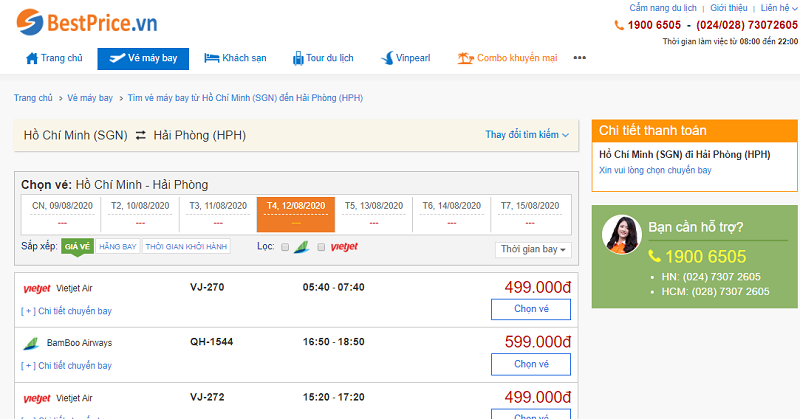Image resolution: width=800 pixels, height=419 pixels.
Task: Sort by THỜI GIAN KHỞI HÀNH
Action: pyautogui.click(x=186, y=247)
